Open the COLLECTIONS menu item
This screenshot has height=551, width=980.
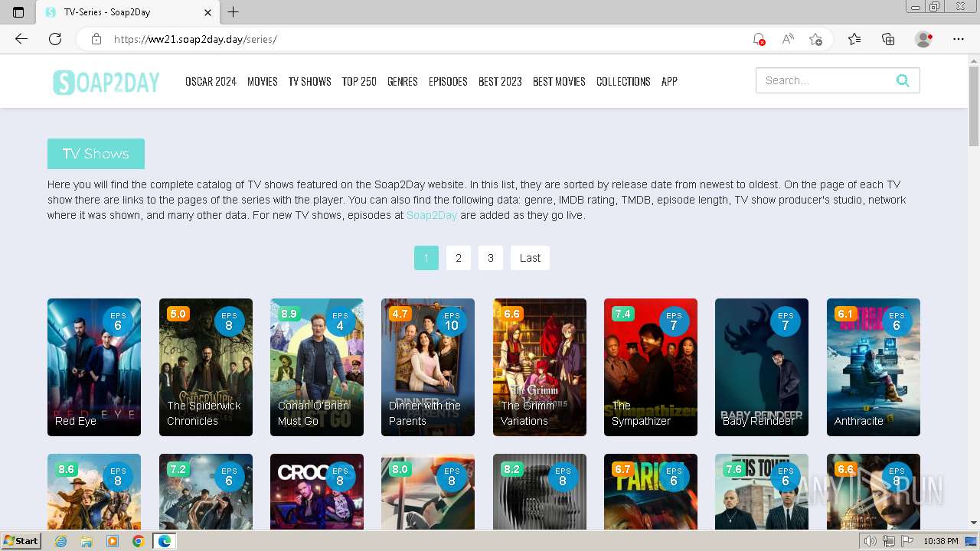(623, 81)
